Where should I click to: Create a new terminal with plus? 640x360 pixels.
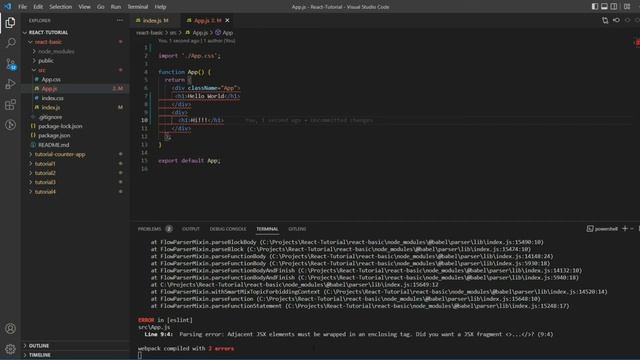point(624,229)
